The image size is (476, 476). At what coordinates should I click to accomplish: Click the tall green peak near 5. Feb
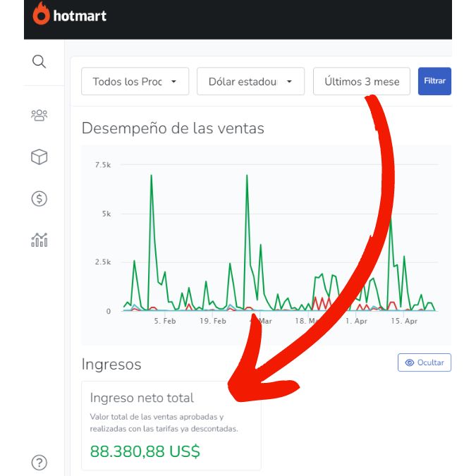[151, 176]
